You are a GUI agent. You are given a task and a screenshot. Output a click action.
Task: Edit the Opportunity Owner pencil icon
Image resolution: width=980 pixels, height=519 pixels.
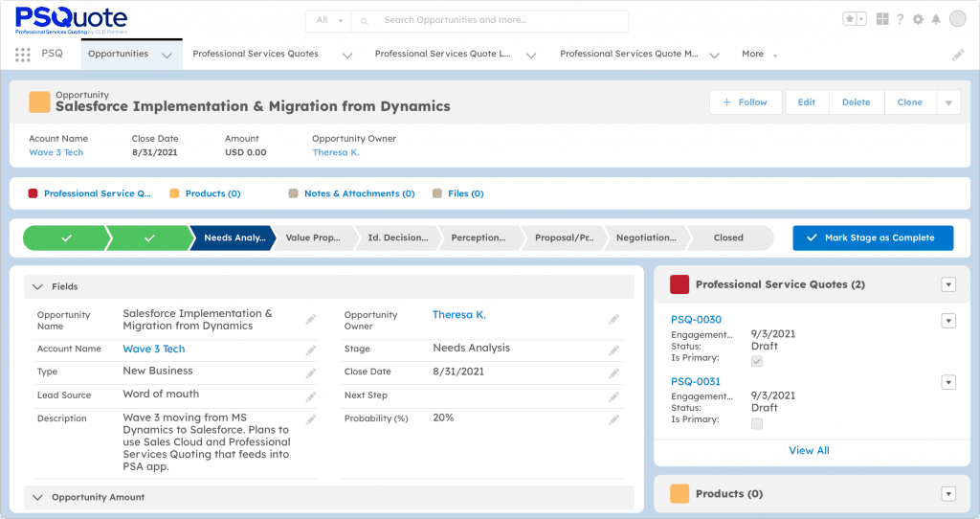(613, 320)
